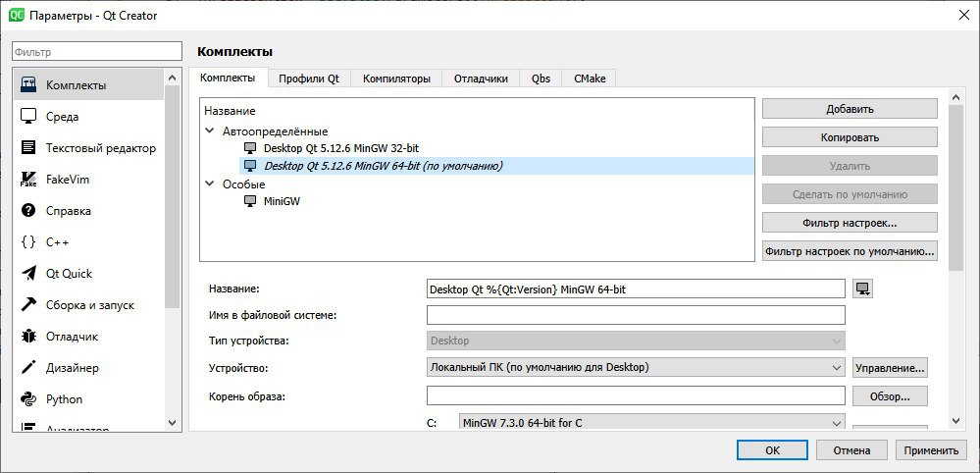Click the Qt Creator logo in title bar
Viewport: 980px width, 473px height.
[x=17, y=15]
